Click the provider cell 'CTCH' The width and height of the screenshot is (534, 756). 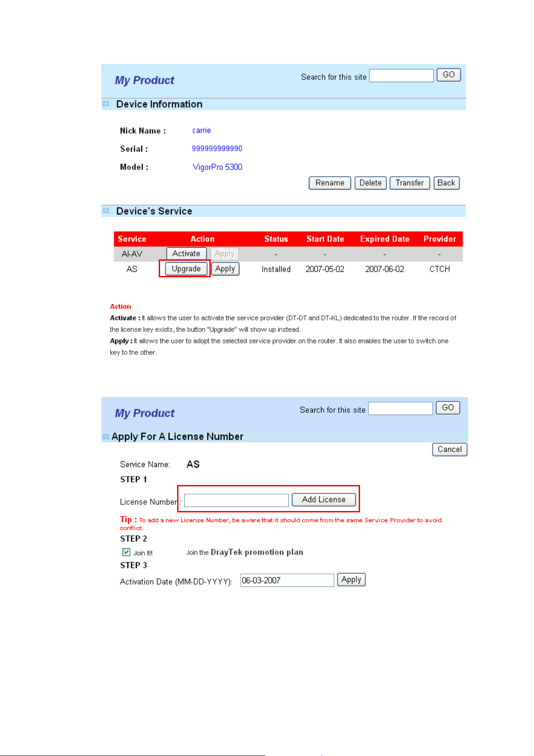[x=440, y=269]
